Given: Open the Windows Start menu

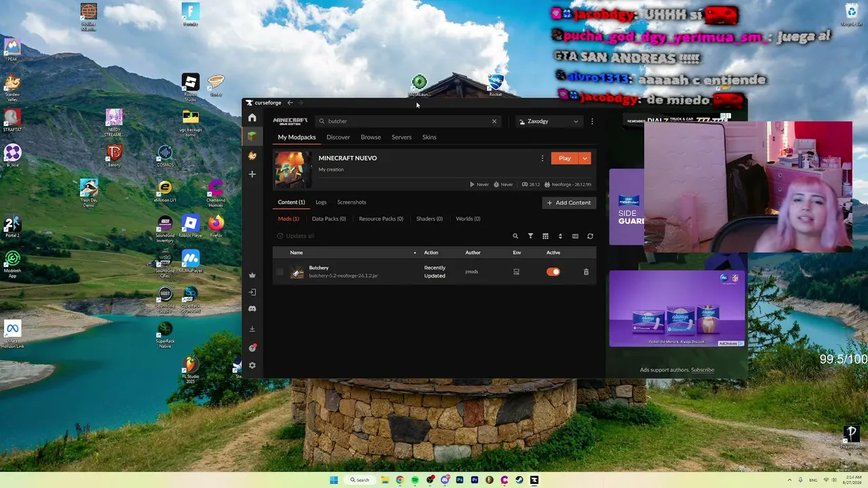Looking at the screenshot, I should click(x=334, y=480).
